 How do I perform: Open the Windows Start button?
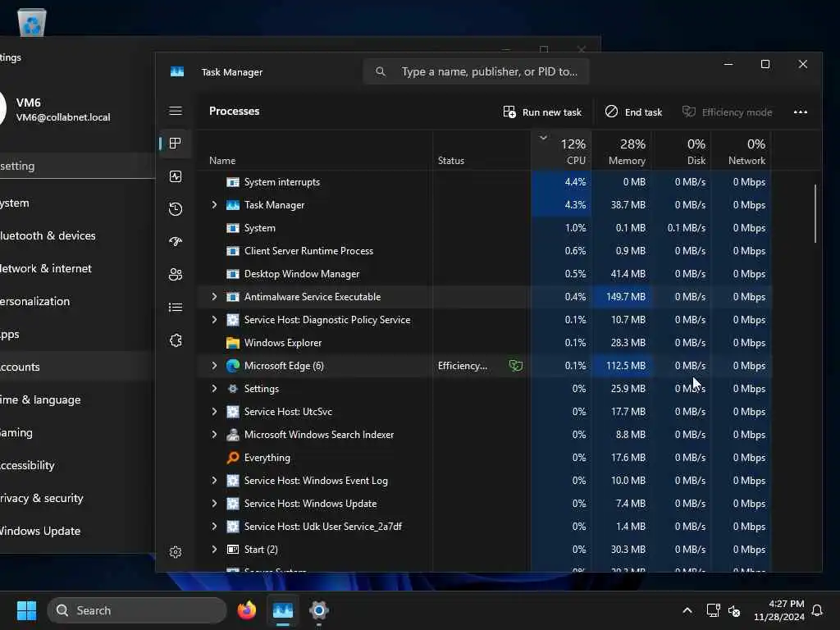26,610
